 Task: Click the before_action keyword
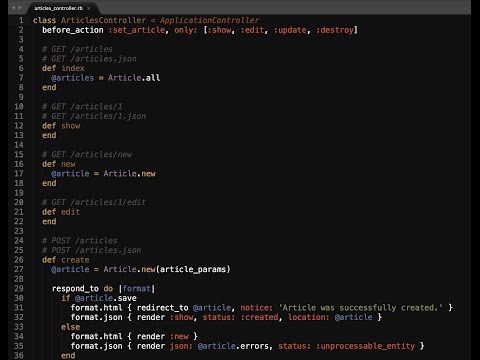[x=73, y=30]
